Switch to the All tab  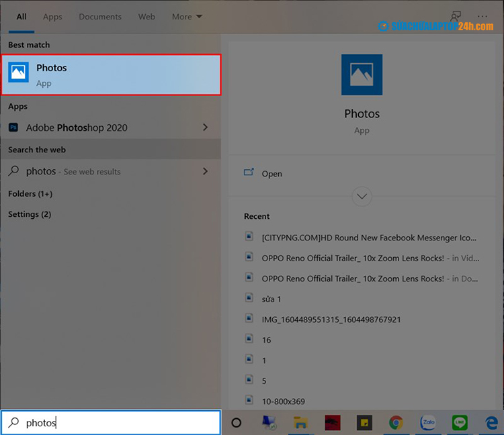tap(22, 17)
